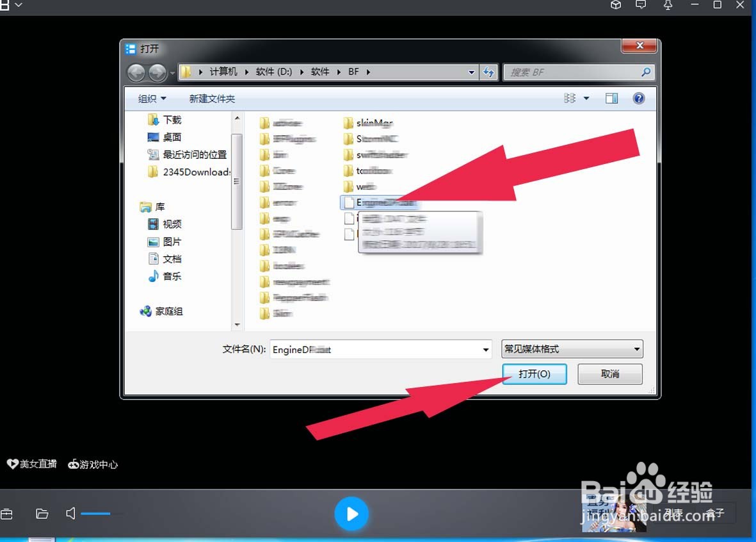
Task: Toggle the preview pane icon
Action: (x=611, y=99)
